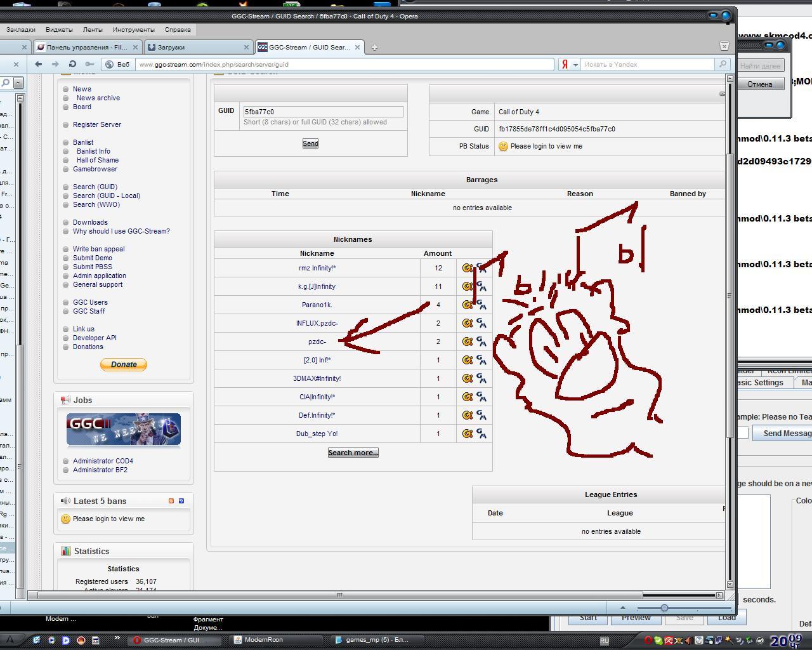The width and height of the screenshot is (812, 650).
Task: Open the Parano1k. nickname link
Action: 317,305
